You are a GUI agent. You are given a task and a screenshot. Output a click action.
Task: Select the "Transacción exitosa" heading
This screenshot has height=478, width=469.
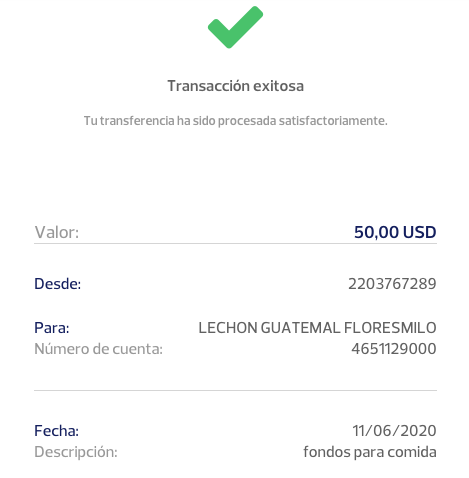pos(235,86)
